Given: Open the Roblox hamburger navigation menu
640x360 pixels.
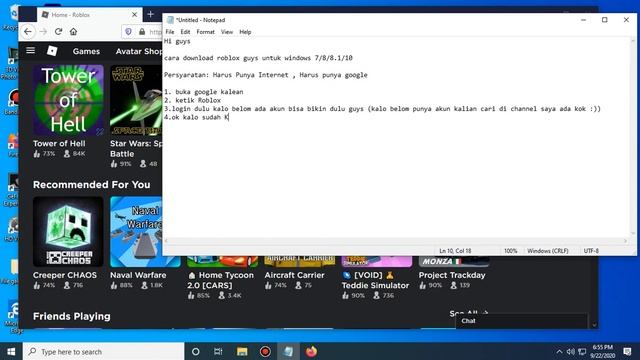Looking at the screenshot, I should (x=31, y=51).
